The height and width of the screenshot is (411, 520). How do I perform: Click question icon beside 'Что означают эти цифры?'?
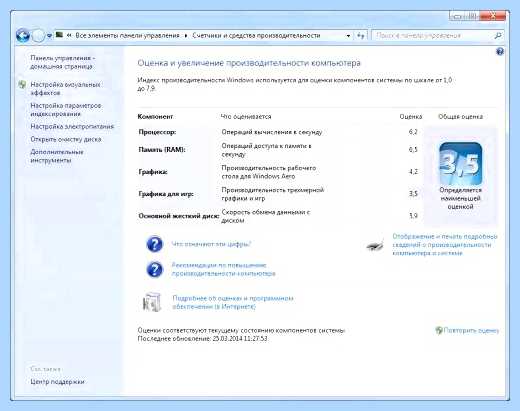click(155, 244)
